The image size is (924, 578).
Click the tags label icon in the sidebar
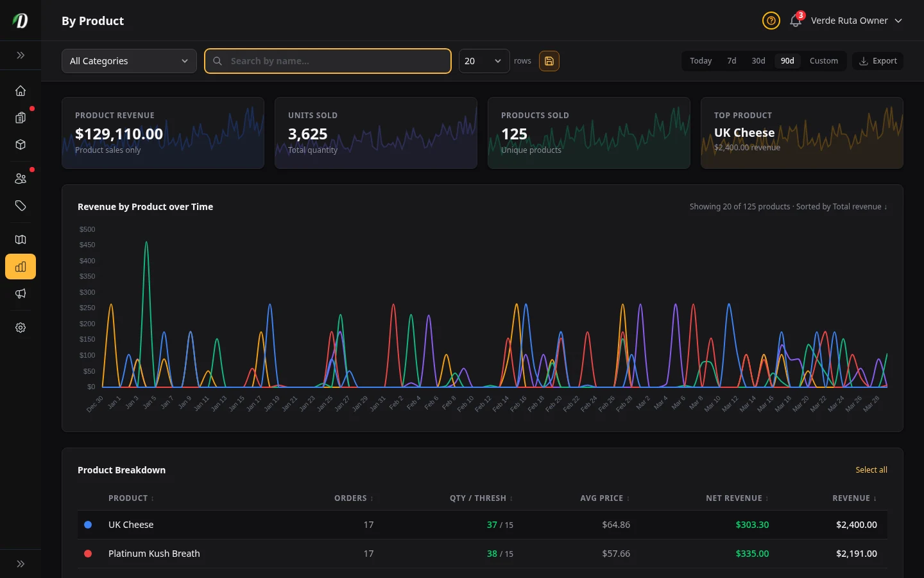21,206
